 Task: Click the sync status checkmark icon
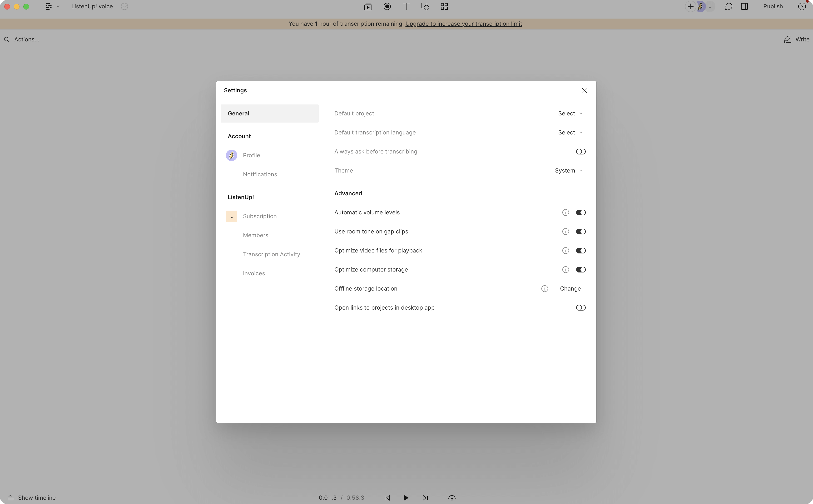(124, 6)
